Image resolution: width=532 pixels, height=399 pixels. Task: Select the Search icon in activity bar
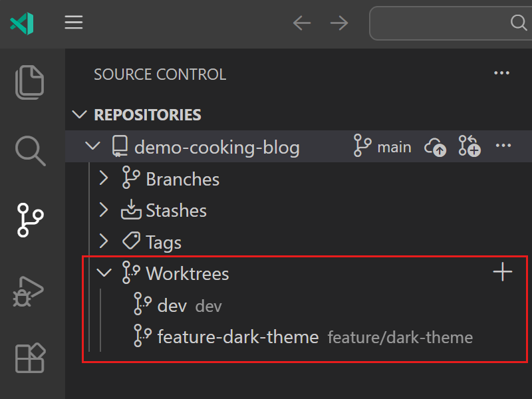[x=29, y=151]
